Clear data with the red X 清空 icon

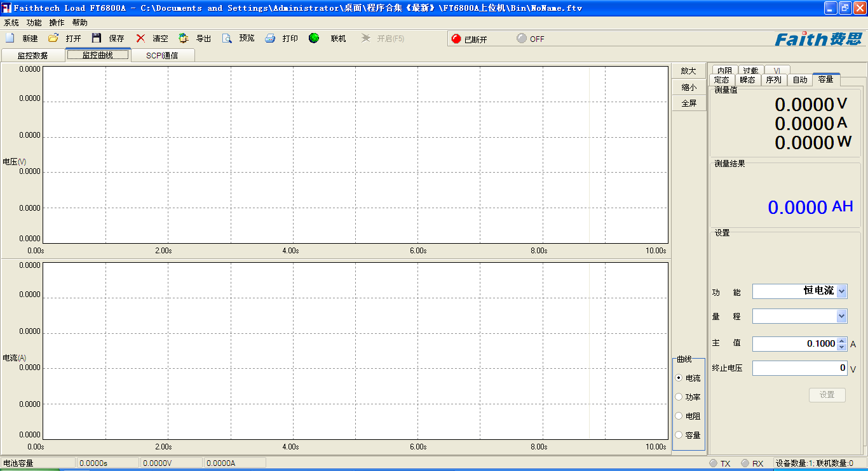[140, 38]
